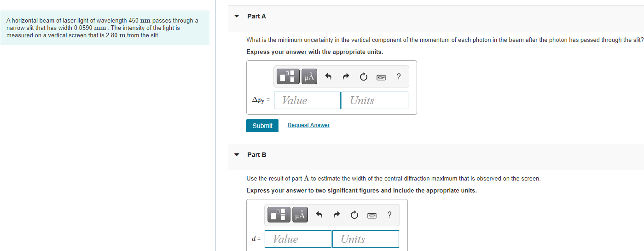The width and height of the screenshot is (644, 251).
Task: Redo entry in Part B toolbar
Action: click(337, 215)
